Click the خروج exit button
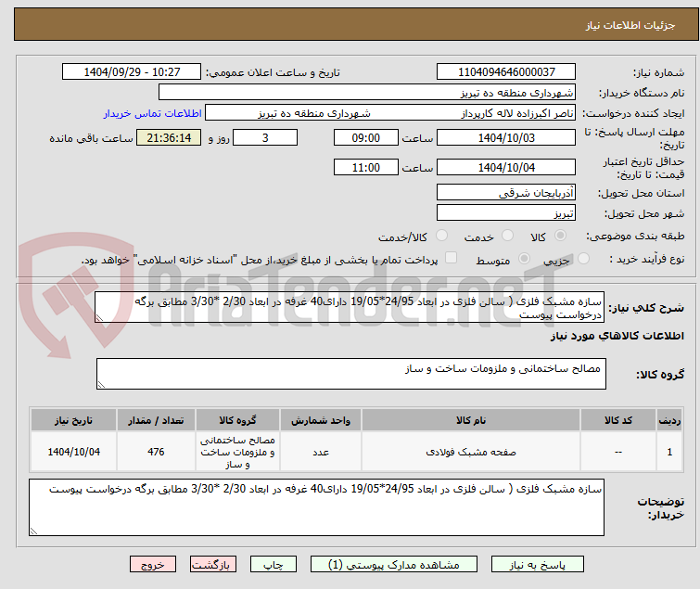This screenshot has width=700, height=589. pyautogui.click(x=153, y=565)
